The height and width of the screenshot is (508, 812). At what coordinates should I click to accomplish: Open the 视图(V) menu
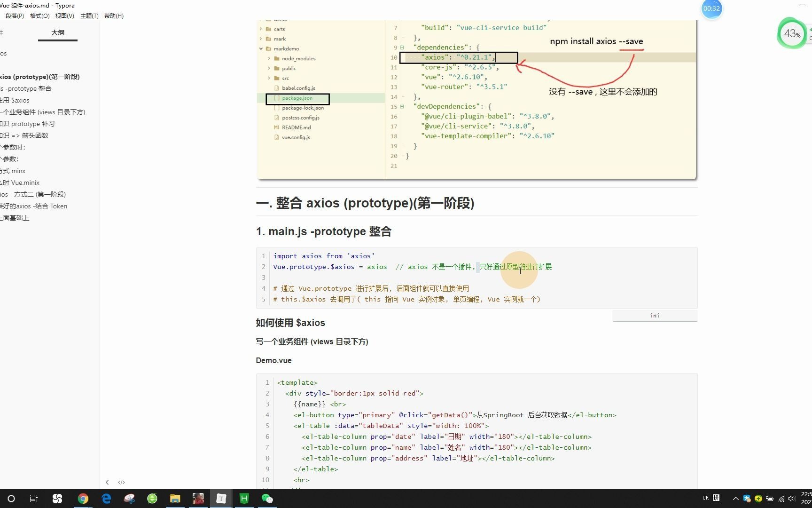click(64, 16)
